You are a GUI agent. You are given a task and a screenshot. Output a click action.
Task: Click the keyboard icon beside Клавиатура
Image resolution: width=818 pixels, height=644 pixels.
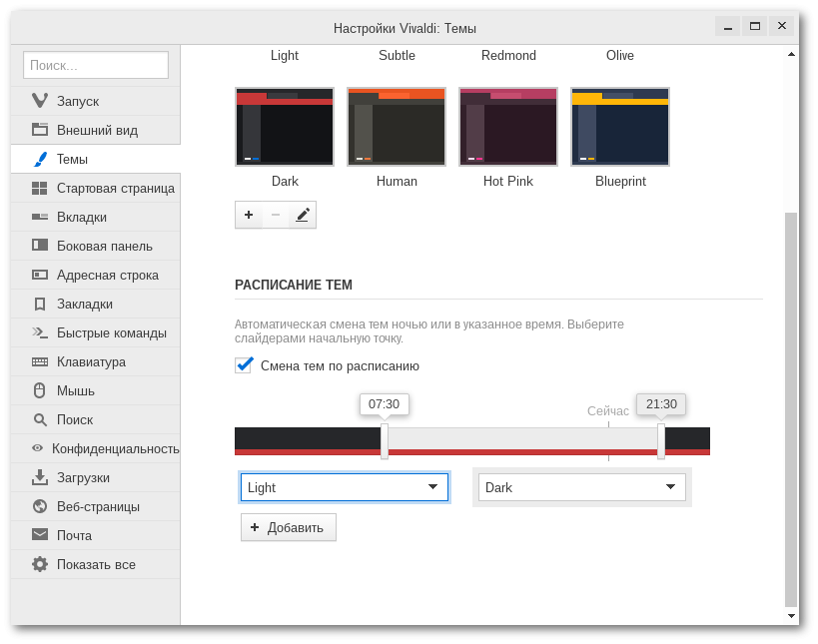click(40, 361)
